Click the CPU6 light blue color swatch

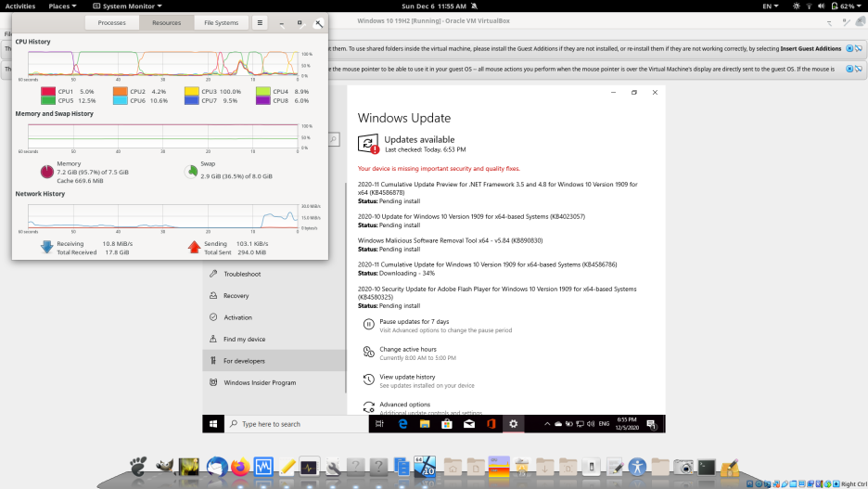[121, 100]
